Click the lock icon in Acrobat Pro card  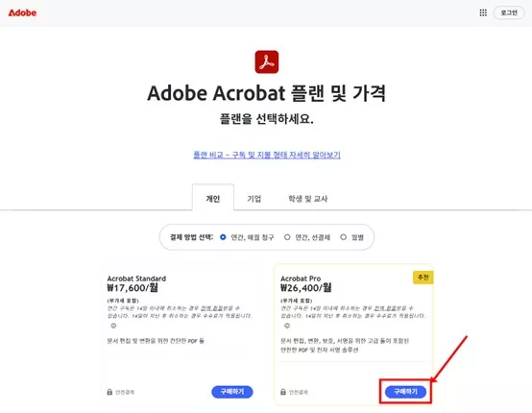pos(283,392)
